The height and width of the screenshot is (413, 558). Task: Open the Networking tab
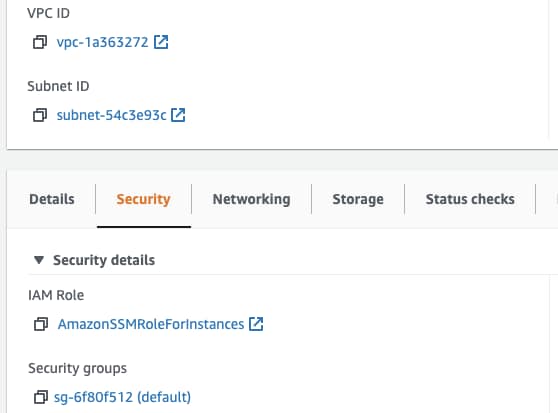pos(251,199)
